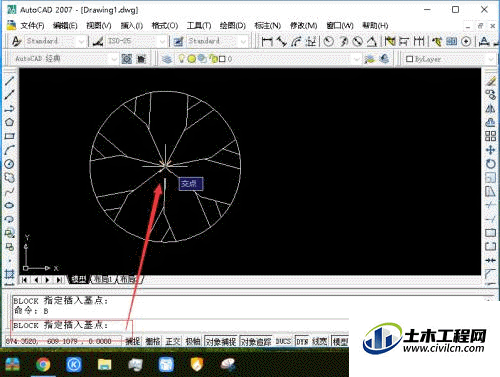500x377 pixels.
Task: Open the ISO-25 dimension style dropdown
Action: coord(162,41)
